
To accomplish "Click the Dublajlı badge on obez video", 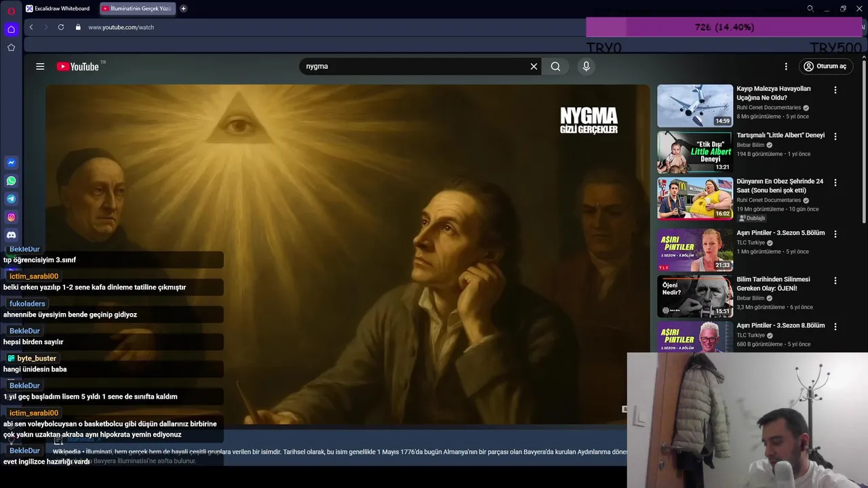I will 752,218.
